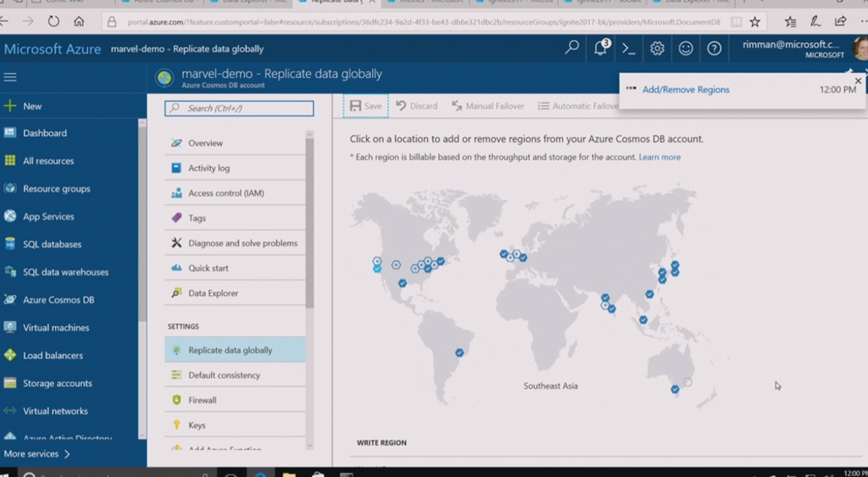Collapse the sidebar with hamburger menu
868x477 pixels.
[x=10, y=77]
